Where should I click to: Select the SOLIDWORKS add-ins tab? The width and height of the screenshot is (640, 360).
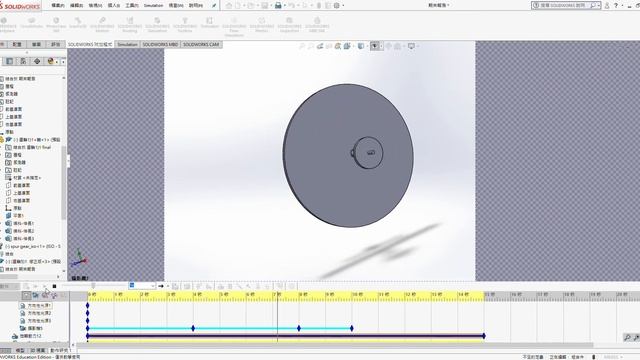[90, 44]
